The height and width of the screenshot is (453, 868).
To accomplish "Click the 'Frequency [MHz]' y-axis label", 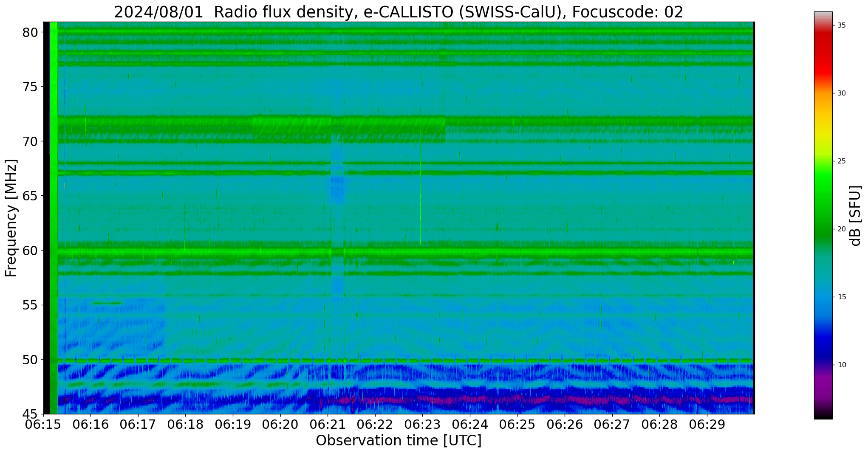I will [11, 218].
